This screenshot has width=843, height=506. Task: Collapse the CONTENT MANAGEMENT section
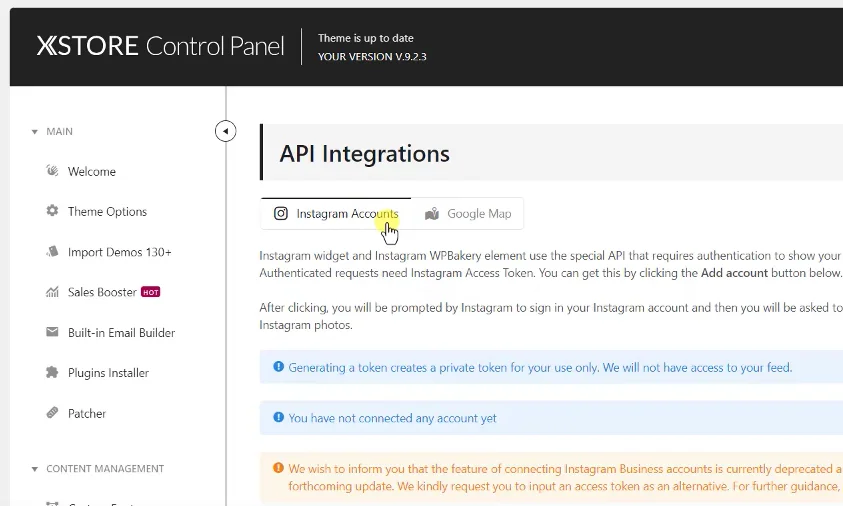pos(35,469)
